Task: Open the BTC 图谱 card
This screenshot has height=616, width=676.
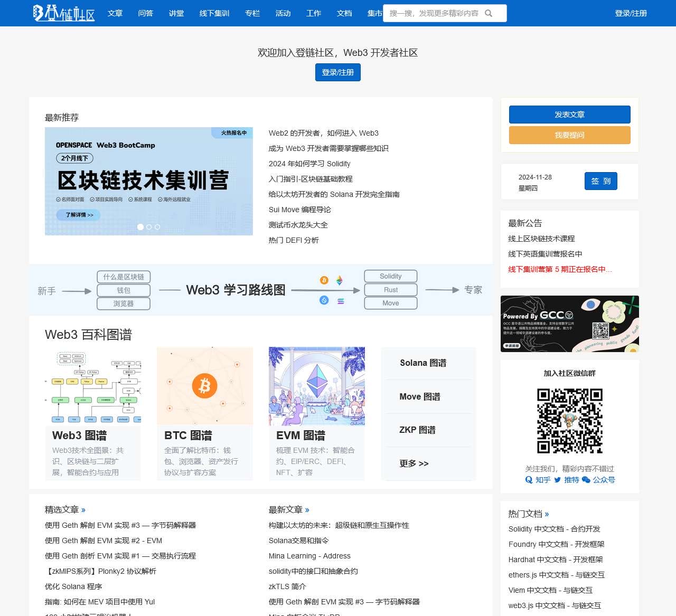Action: (205, 414)
